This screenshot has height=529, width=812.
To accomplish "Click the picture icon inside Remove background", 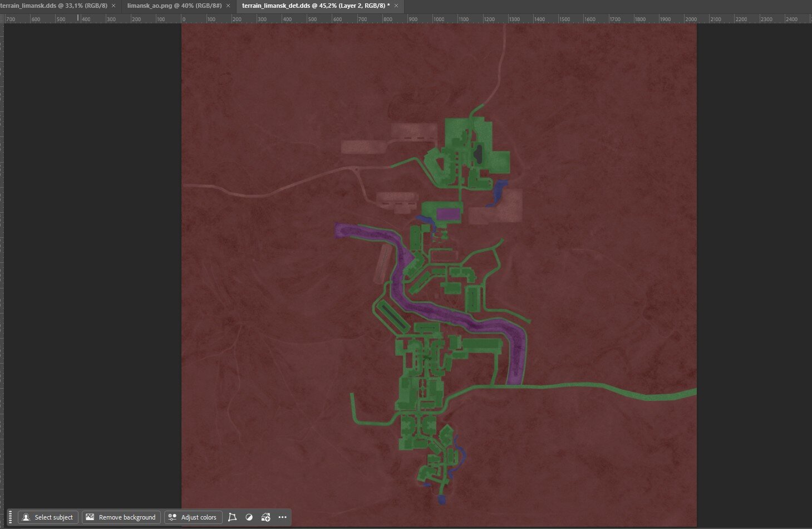I will (90, 517).
